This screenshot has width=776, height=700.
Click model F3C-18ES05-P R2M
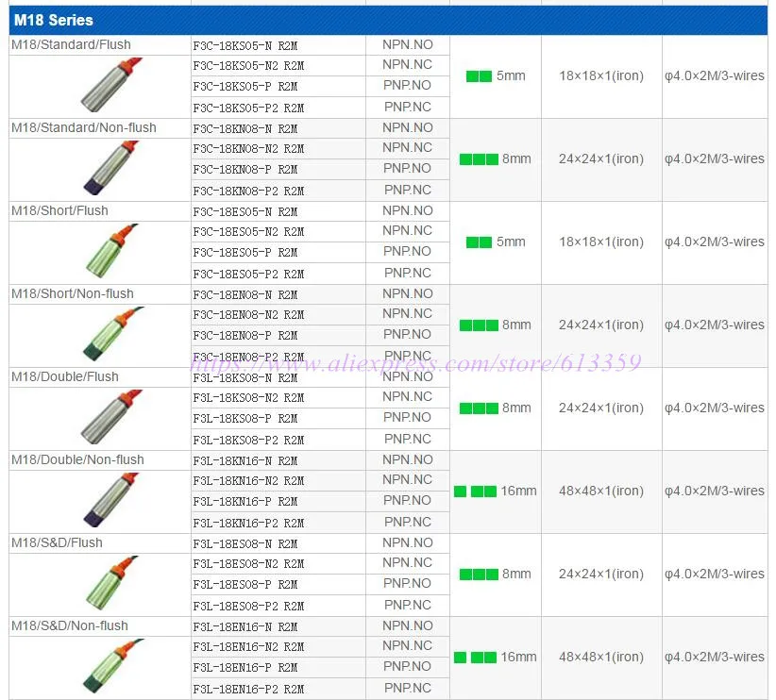[245, 253]
